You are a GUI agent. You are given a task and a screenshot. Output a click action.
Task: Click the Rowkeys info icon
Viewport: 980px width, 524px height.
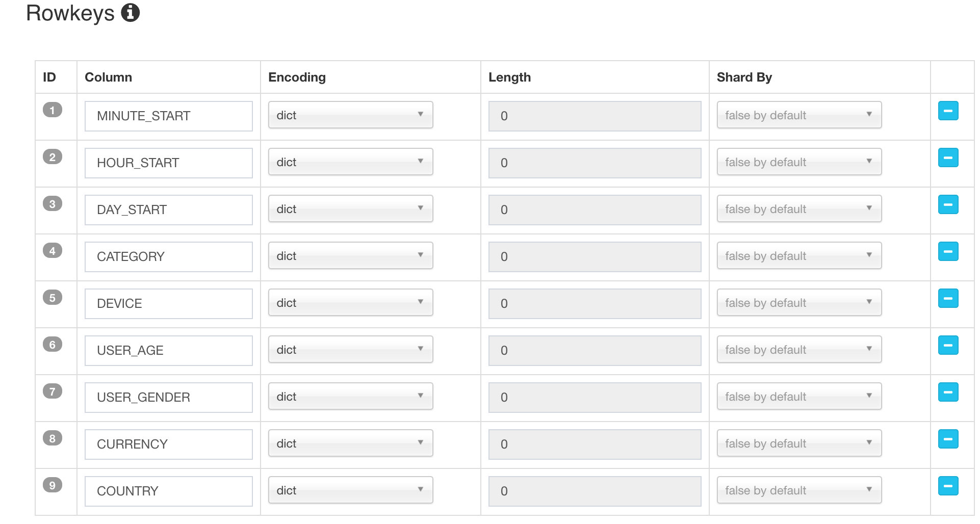[130, 13]
